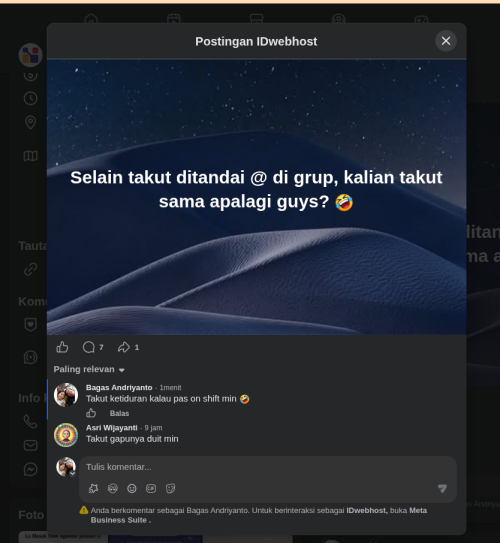The height and width of the screenshot is (543, 500).
Task: Open the comments bubble icon showing 7
Action: (x=89, y=347)
